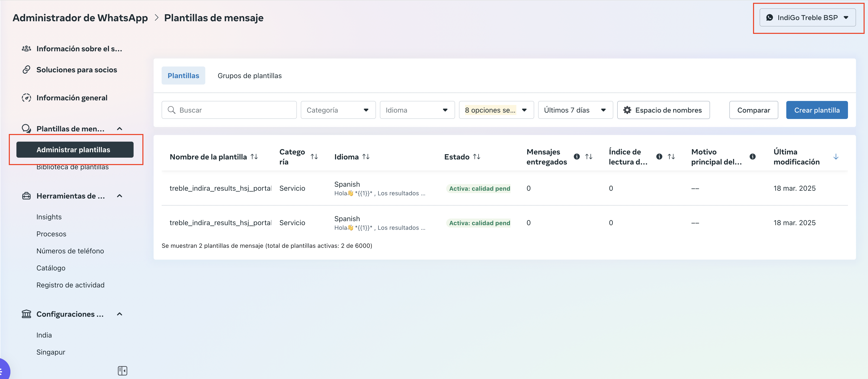
Task: Switch to Grupos de plantillas tab
Action: (249, 76)
